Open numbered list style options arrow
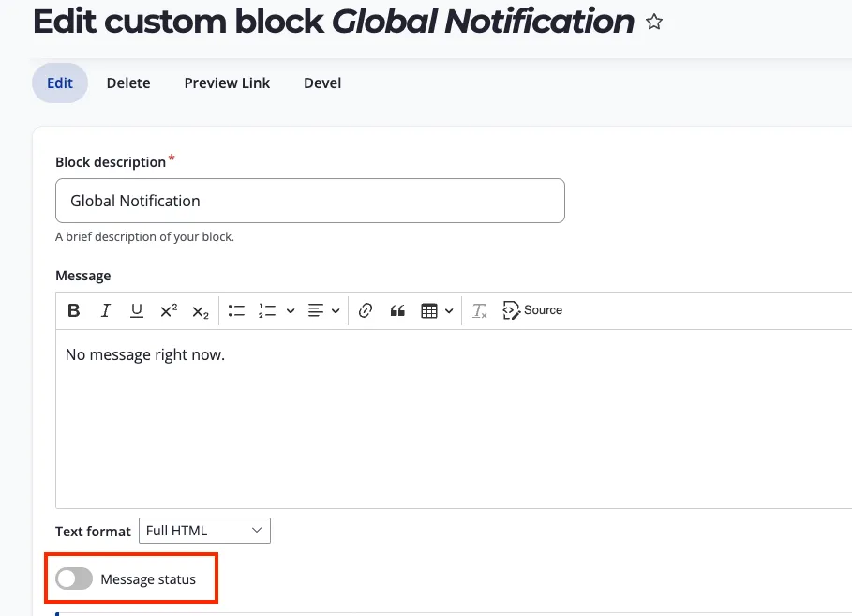The width and height of the screenshot is (852, 616). 291,311
